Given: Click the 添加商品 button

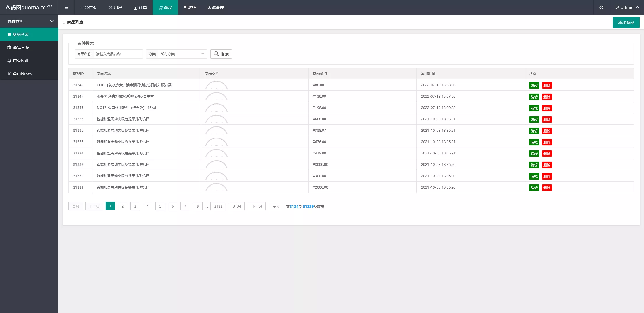Looking at the screenshot, I should pos(626,22).
